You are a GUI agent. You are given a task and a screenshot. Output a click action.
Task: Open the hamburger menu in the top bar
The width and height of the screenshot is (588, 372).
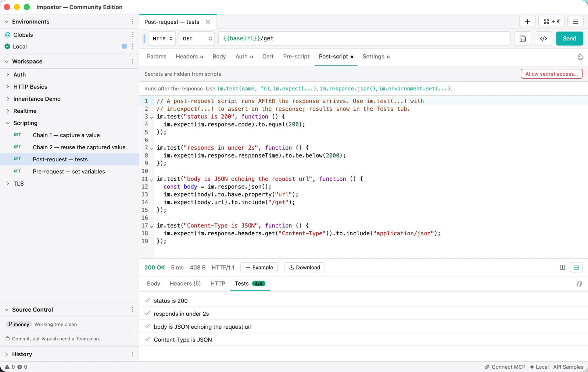(576, 22)
